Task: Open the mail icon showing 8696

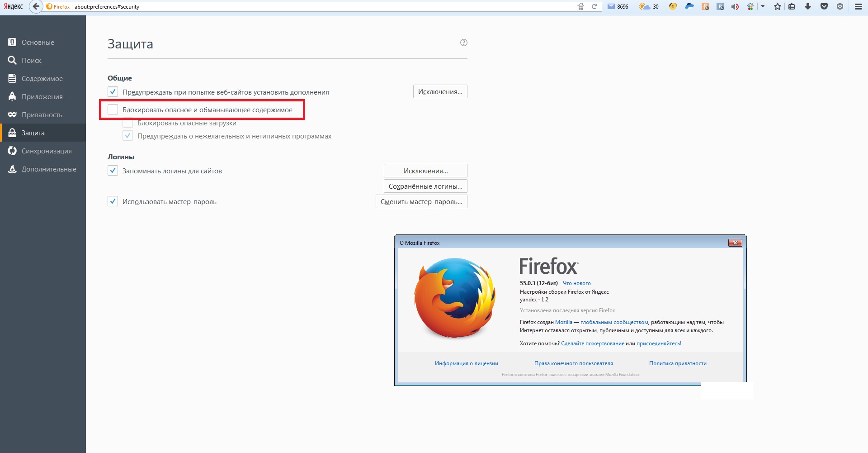Action: tap(618, 6)
